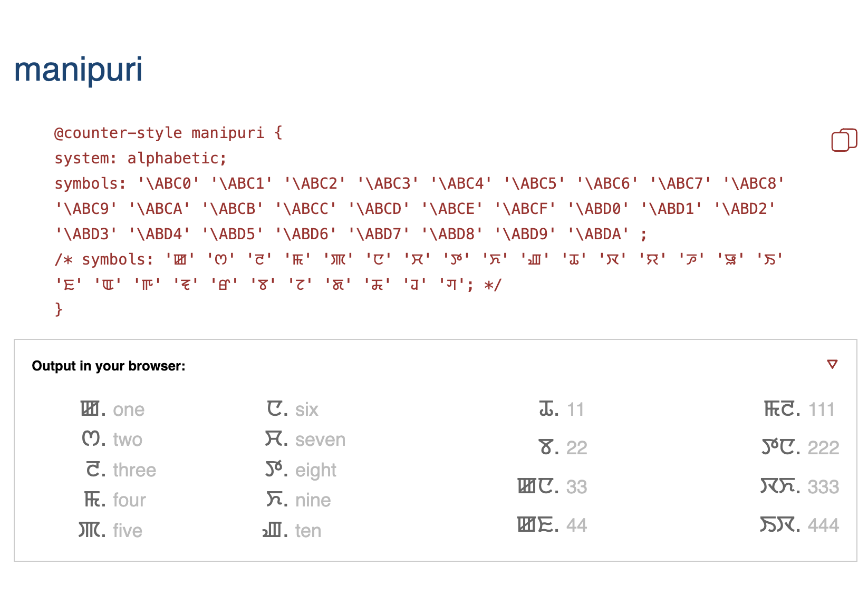Click the copy code icon
This screenshot has width=868, height=605.
click(844, 140)
